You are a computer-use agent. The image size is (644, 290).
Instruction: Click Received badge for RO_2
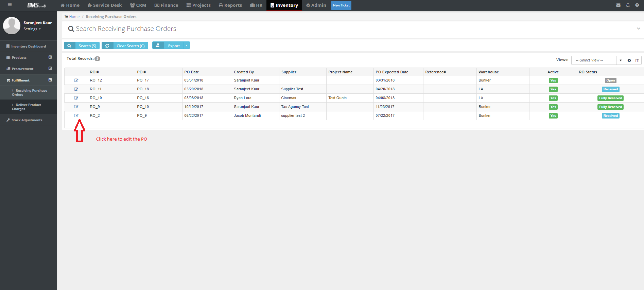[610, 116]
